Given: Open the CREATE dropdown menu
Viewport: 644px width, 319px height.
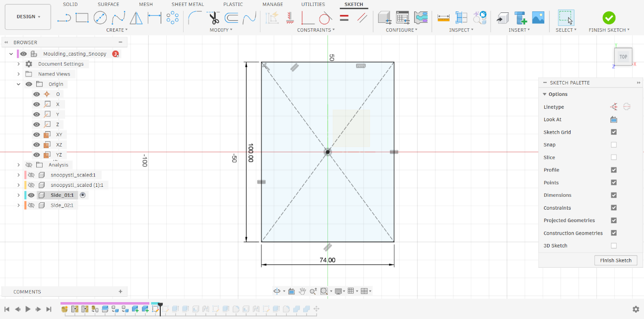Looking at the screenshot, I should point(117,30).
